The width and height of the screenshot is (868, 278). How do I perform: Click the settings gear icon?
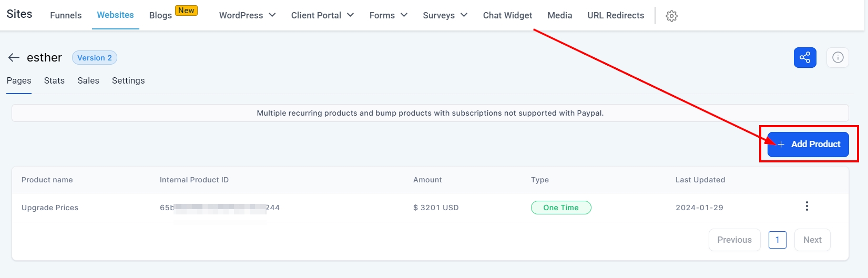671,16
